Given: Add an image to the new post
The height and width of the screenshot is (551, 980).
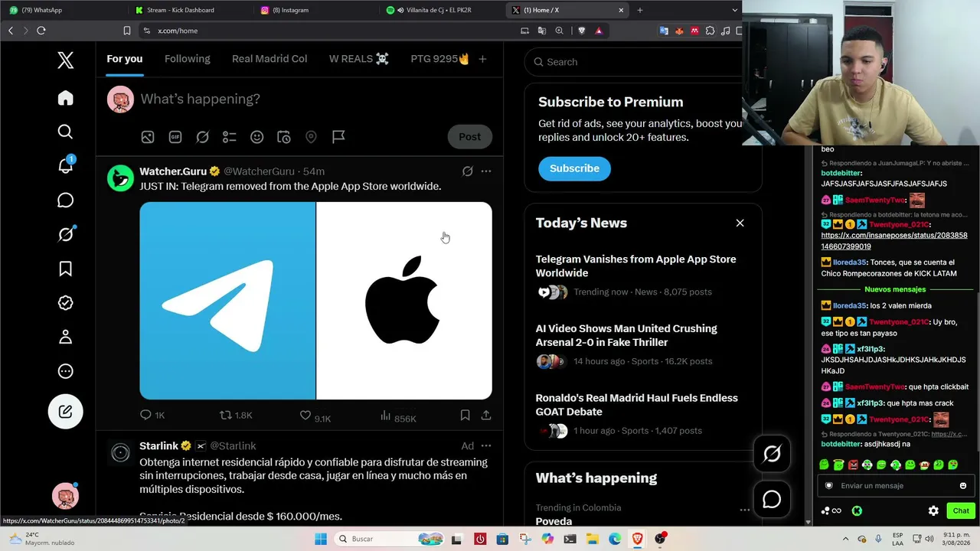Looking at the screenshot, I should pyautogui.click(x=148, y=137).
